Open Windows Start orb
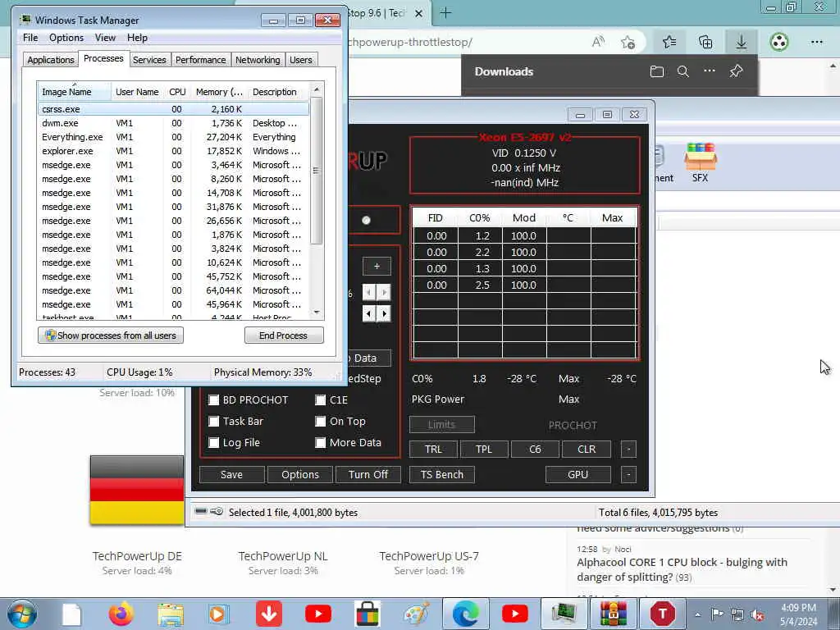This screenshot has height=630, width=840. pos(22,614)
